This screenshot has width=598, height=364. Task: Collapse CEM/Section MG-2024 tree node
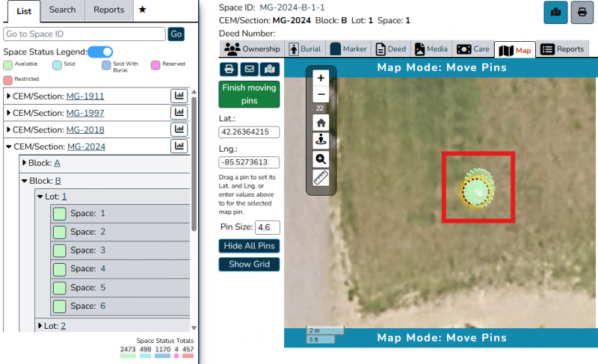pos(8,146)
